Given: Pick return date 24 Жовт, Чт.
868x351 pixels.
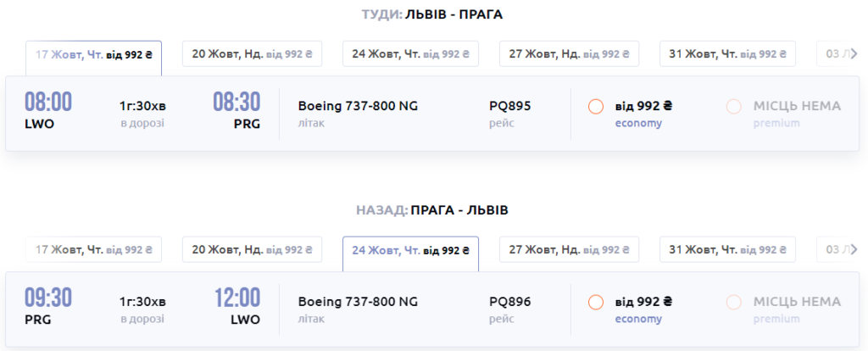Looking at the screenshot, I should pyautogui.click(x=411, y=250).
